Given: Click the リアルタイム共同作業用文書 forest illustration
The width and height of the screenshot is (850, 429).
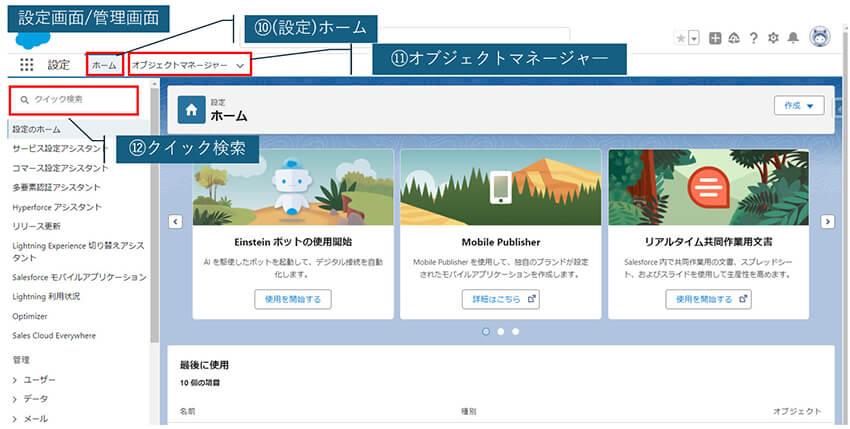Looking at the screenshot, I should (709, 188).
